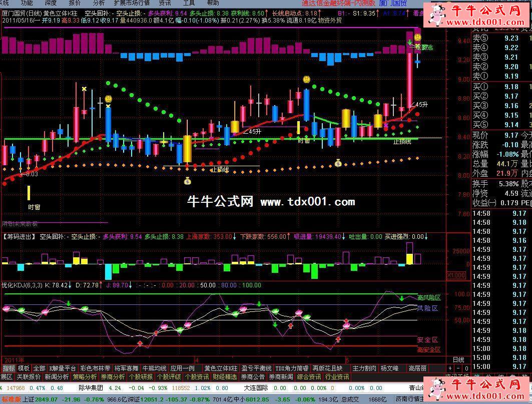
Task: Click the 日线 period label
Action: tap(458, 360)
